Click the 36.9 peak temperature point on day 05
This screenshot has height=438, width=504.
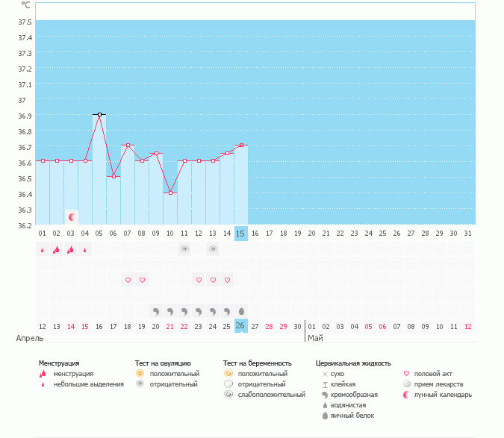[99, 115]
